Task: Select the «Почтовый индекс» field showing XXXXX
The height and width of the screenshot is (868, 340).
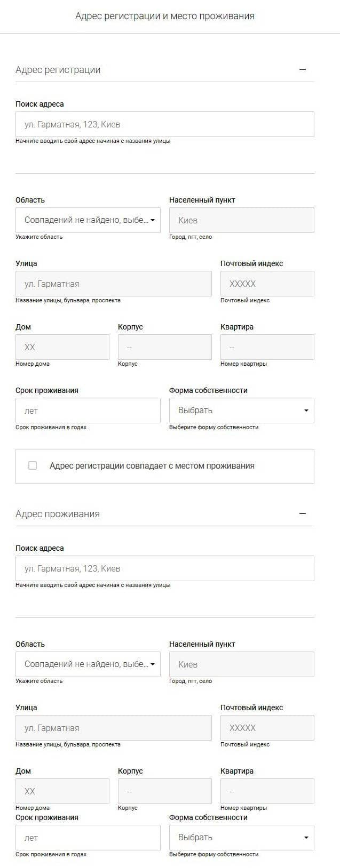Action: [267, 283]
